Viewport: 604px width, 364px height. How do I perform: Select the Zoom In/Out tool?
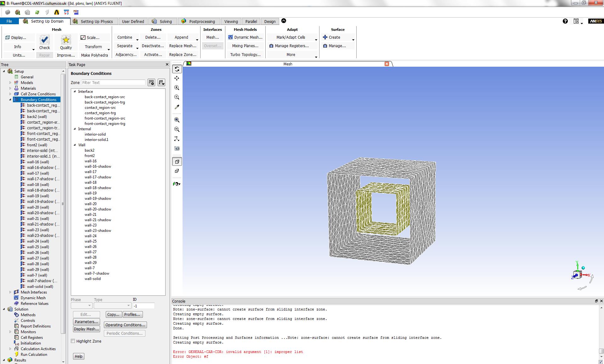177,88
